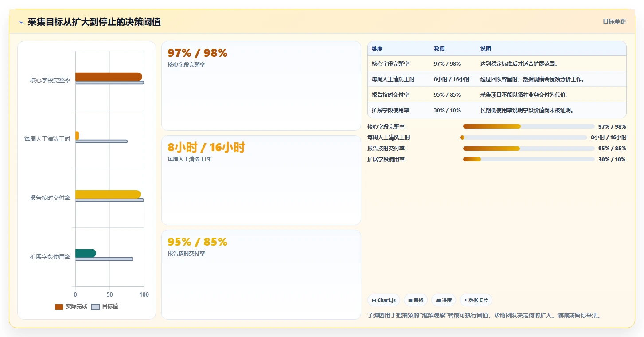Click the 扩展字段使用率 progress bar
Image resolution: width=644 pixels, height=337 pixels.
click(x=529, y=159)
